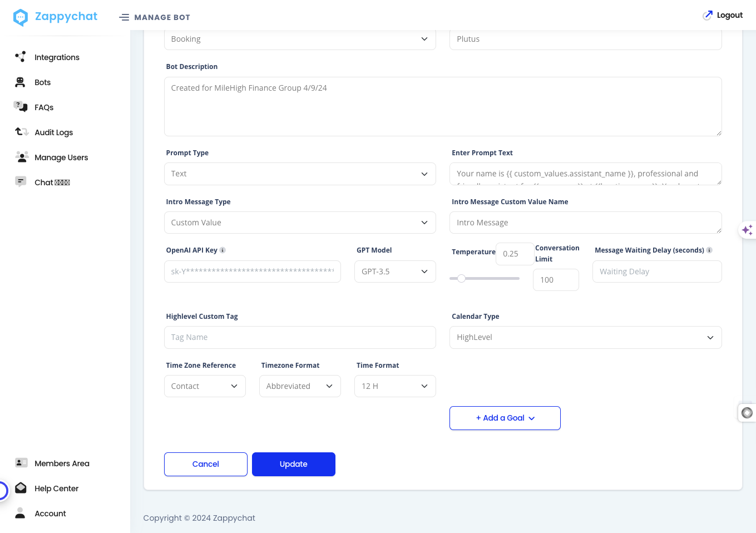Open the Help Center envelope icon
Image resolution: width=756 pixels, height=533 pixels.
[21, 488]
